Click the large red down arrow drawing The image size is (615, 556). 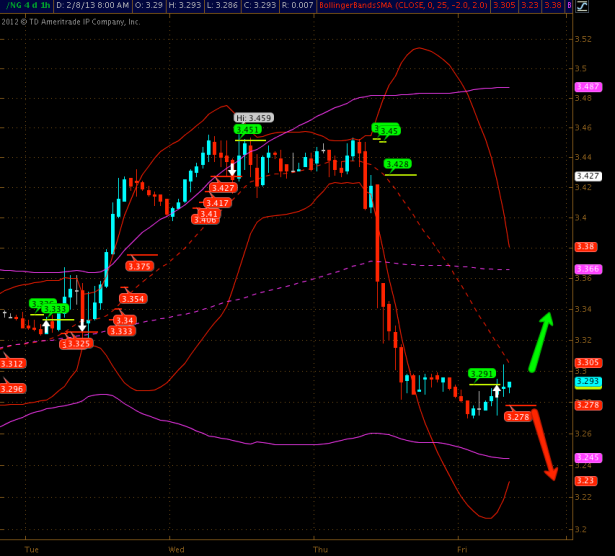pos(545,445)
